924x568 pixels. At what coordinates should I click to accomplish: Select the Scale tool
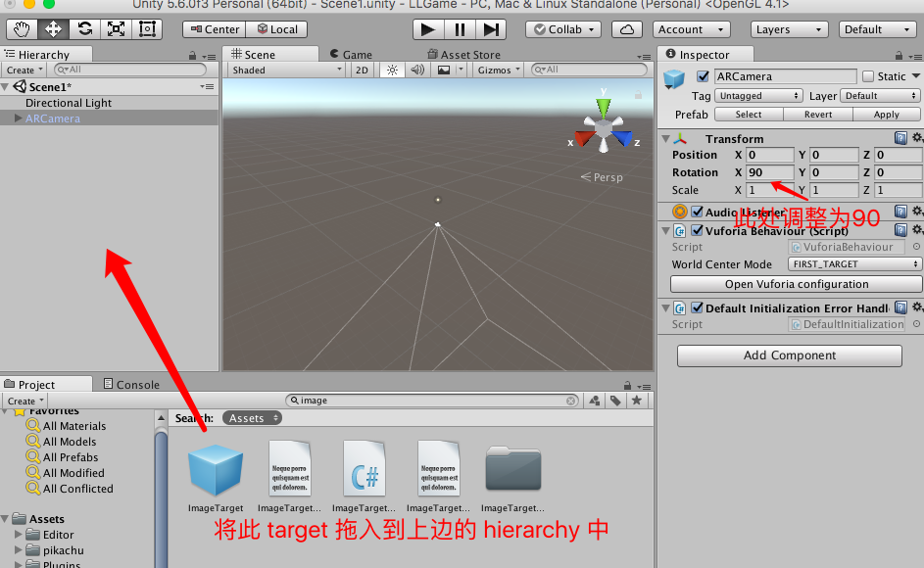[116, 29]
